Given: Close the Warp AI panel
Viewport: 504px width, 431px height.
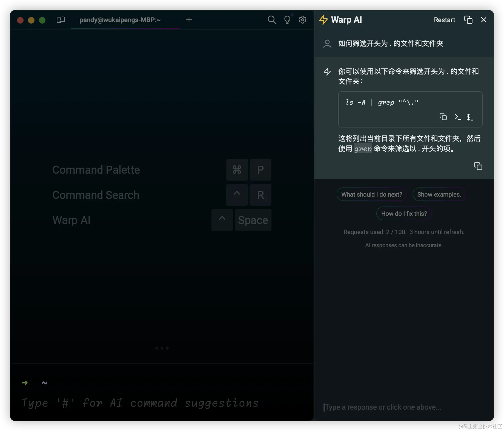Looking at the screenshot, I should point(484,20).
